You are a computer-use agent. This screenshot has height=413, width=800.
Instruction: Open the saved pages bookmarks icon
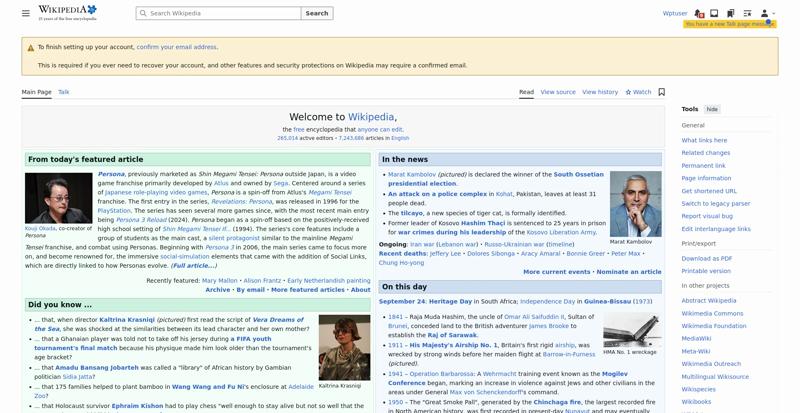(731, 13)
